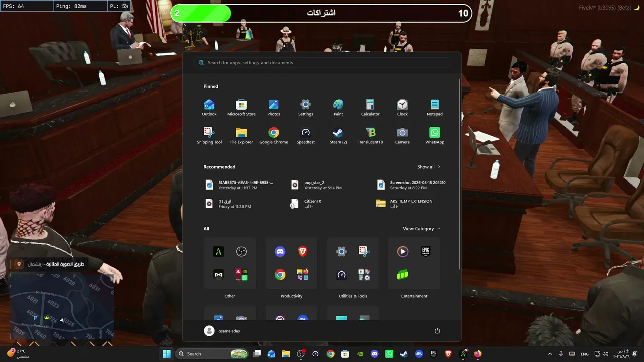
Task: Launch pinned Google Chrome
Action: 274,136
